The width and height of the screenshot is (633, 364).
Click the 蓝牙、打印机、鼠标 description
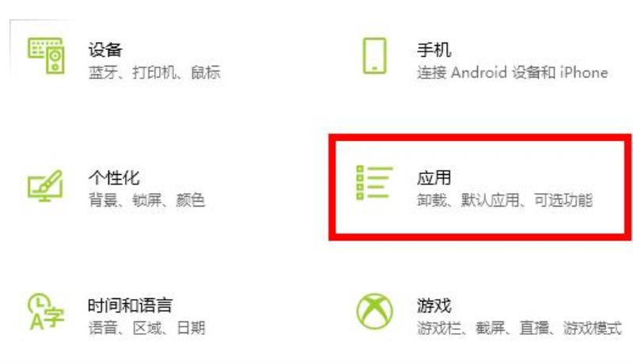point(154,73)
